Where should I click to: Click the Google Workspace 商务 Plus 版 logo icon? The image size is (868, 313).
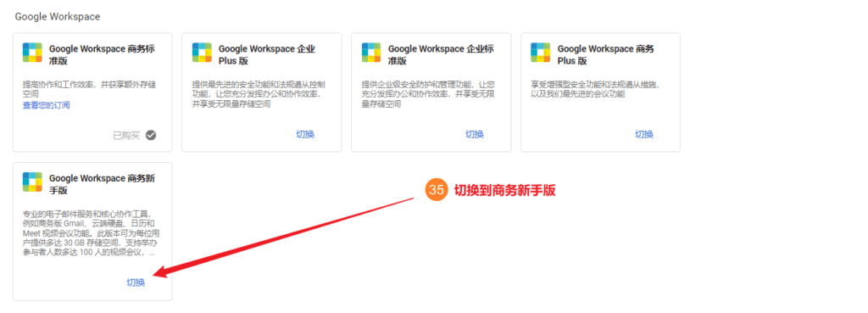click(541, 53)
